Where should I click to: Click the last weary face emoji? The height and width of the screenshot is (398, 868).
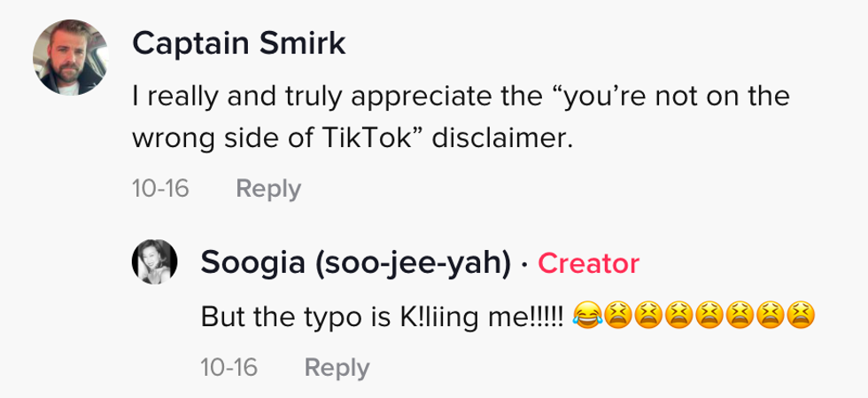(800, 316)
